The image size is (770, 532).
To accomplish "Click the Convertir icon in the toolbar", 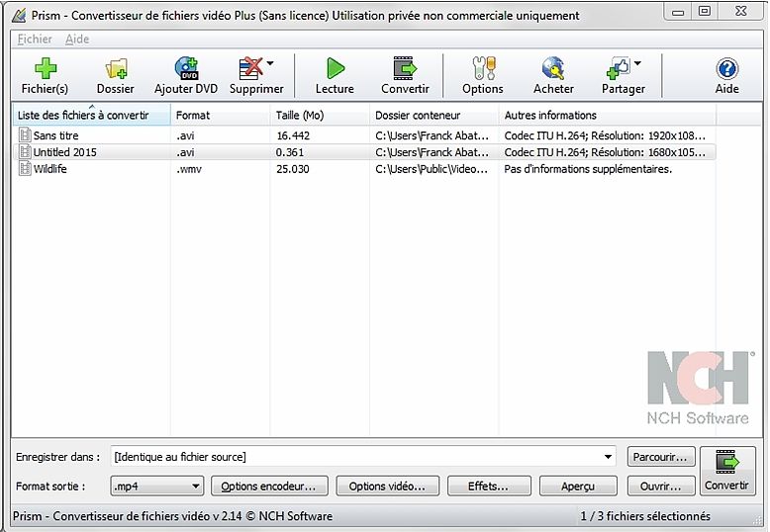I will (405, 69).
